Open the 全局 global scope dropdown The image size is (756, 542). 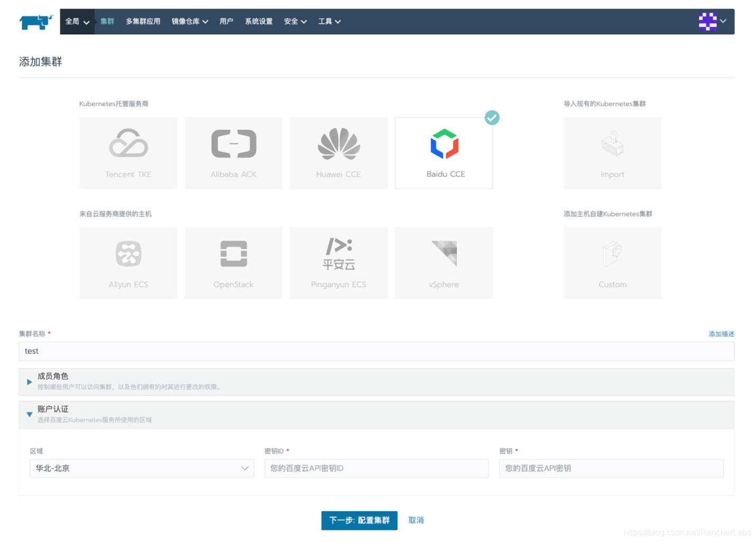tap(77, 22)
